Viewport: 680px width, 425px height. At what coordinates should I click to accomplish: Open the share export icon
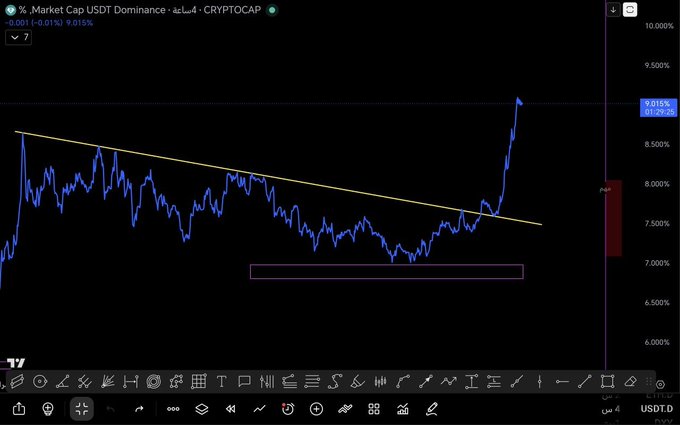pos(19,409)
